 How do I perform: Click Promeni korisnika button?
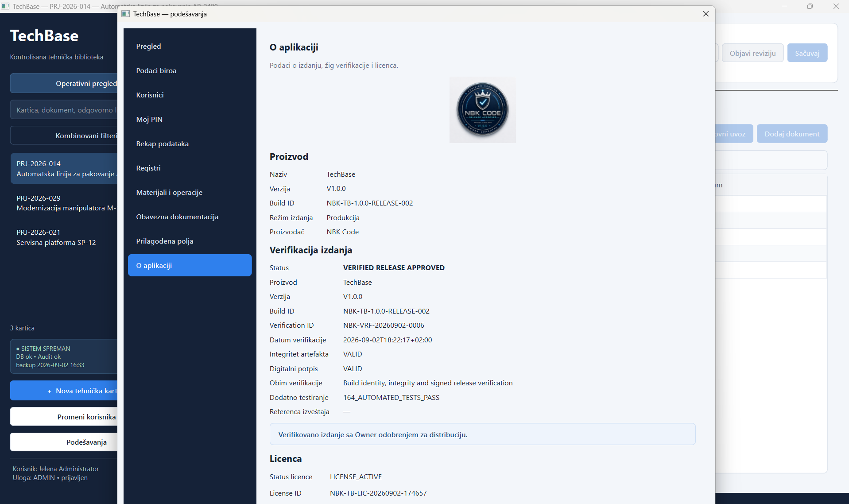64,417
